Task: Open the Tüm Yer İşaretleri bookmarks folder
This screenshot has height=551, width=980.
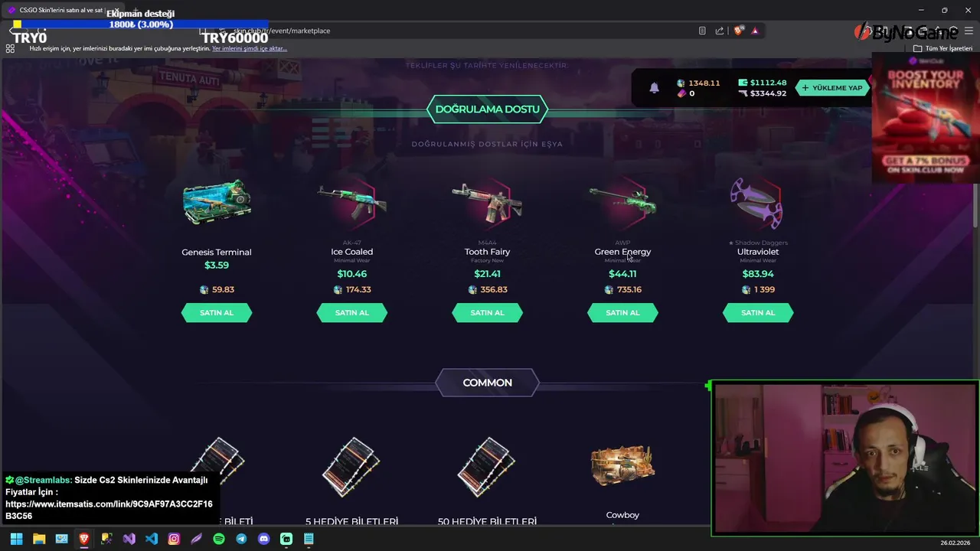Action: 942,48
